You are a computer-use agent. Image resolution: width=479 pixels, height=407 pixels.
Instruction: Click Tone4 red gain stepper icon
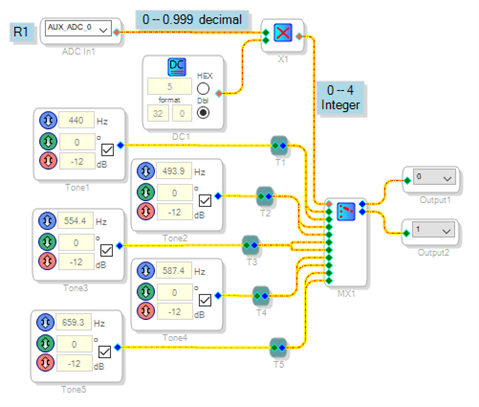(146, 311)
